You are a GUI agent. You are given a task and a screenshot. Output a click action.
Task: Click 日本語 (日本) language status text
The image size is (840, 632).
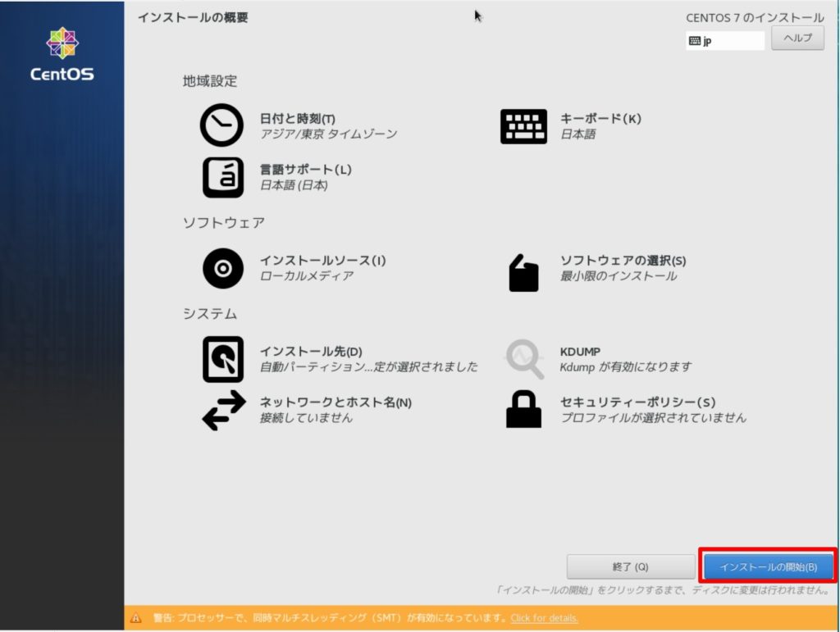tap(294, 185)
